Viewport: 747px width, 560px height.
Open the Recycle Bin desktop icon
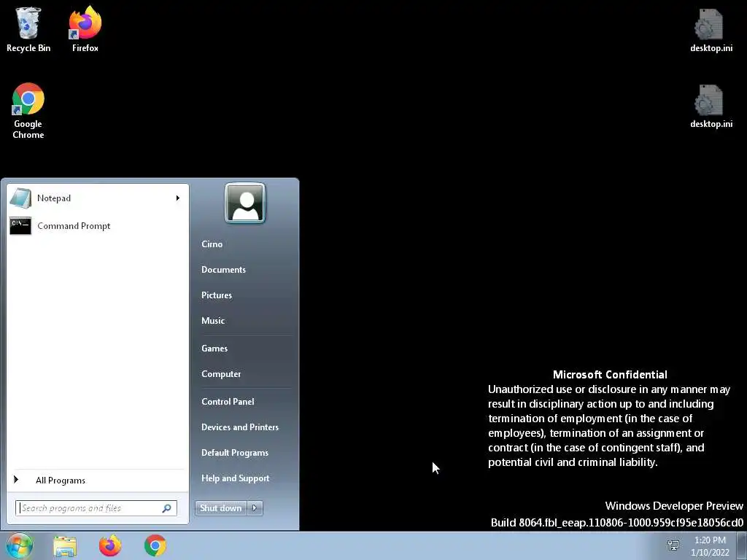pyautogui.click(x=28, y=28)
